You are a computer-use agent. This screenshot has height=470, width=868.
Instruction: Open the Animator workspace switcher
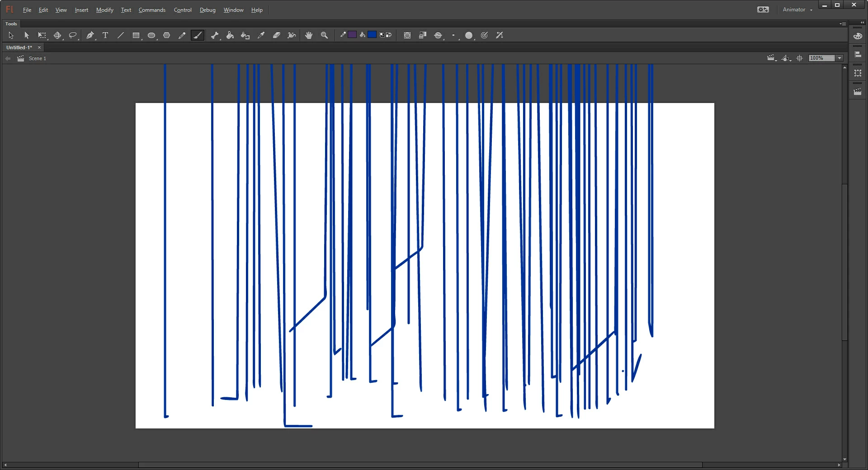pos(797,9)
